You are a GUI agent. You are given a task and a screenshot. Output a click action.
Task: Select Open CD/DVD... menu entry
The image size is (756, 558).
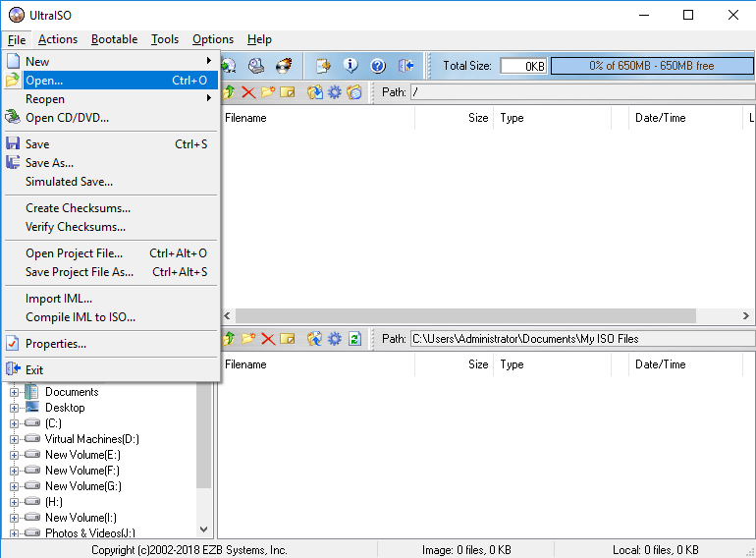tap(111, 118)
